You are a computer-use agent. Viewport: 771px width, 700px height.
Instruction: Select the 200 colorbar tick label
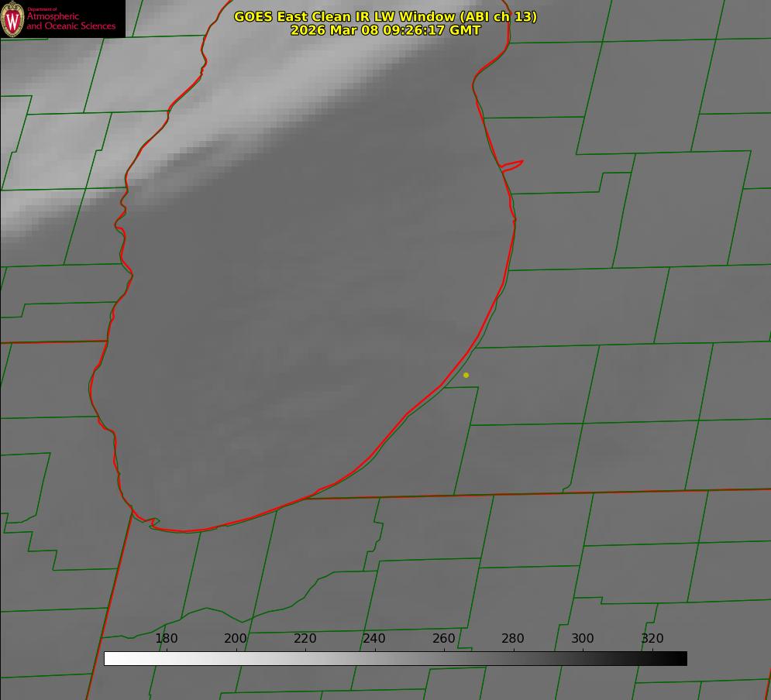(x=236, y=639)
